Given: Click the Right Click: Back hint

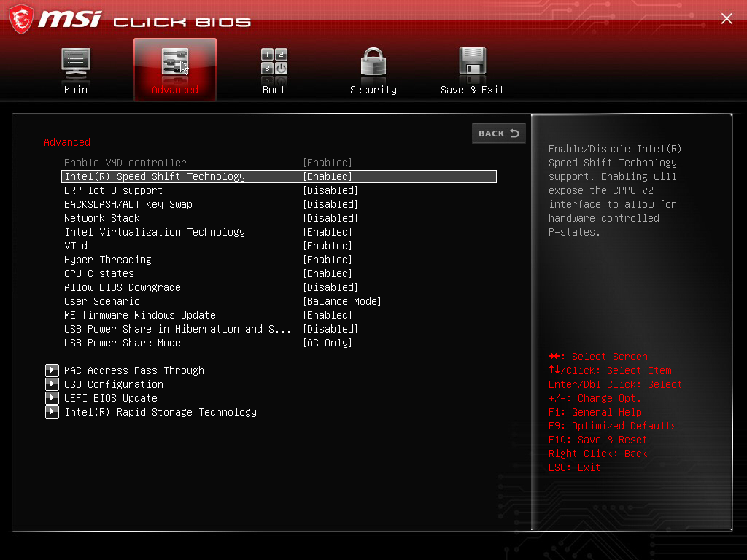Looking at the screenshot, I should tap(597, 454).
